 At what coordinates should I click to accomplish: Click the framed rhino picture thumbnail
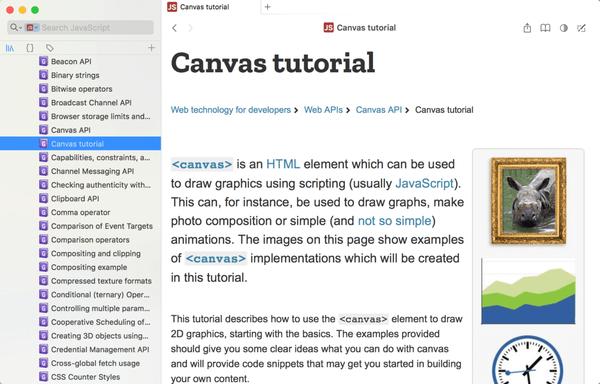point(528,201)
